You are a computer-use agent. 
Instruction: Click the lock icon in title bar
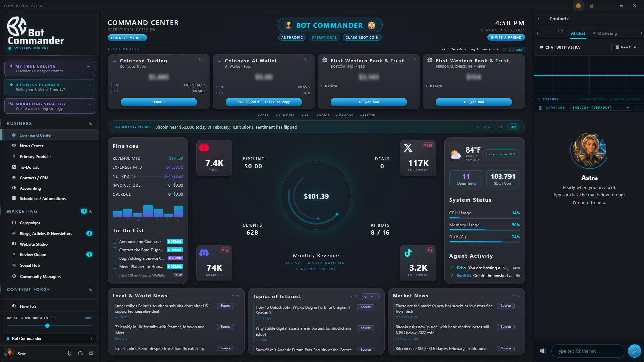coord(592,6)
